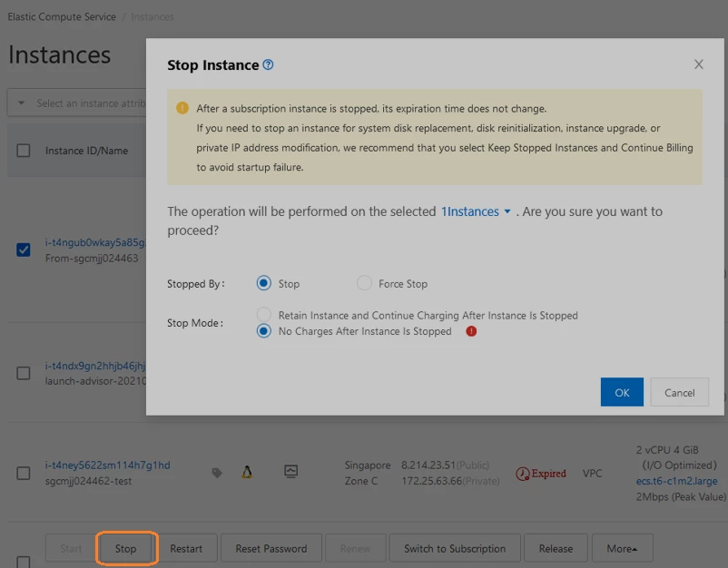
Task: Click the tag icon in sgcmjj024462-test row
Action: [217, 473]
